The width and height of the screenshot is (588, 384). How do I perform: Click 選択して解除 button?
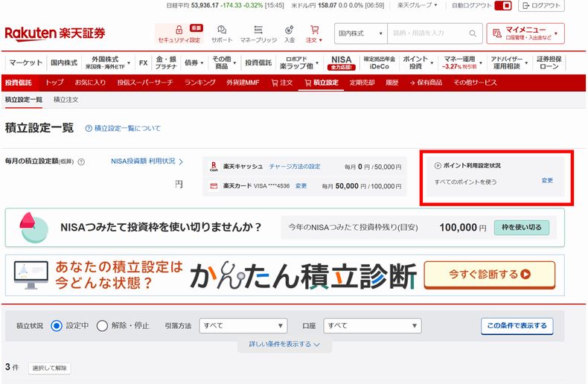50,368
